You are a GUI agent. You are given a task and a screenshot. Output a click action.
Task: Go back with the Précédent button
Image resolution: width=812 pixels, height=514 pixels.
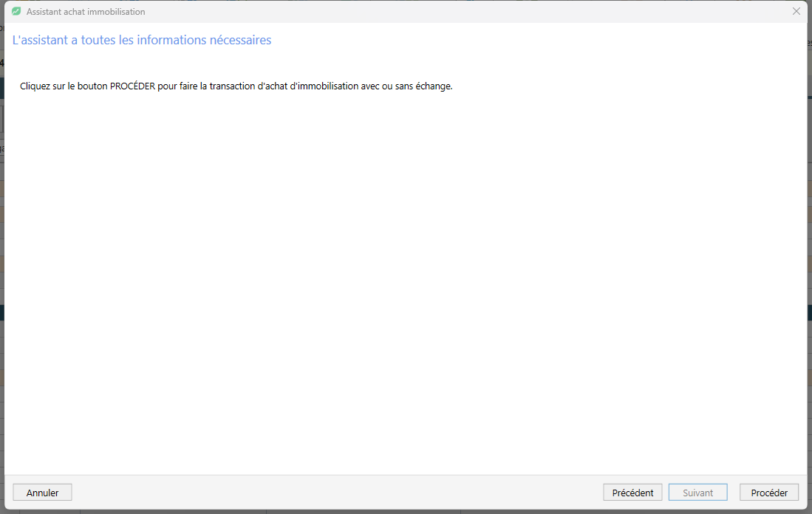click(632, 493)
